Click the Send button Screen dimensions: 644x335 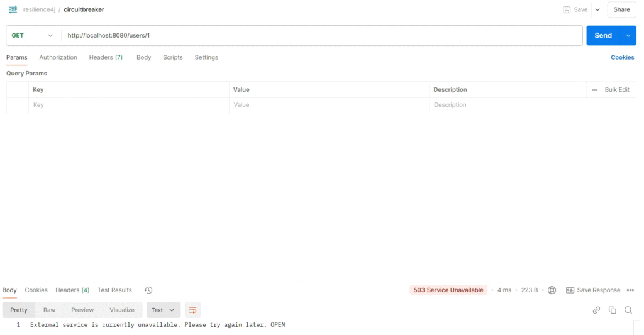(x=604, y=36)
